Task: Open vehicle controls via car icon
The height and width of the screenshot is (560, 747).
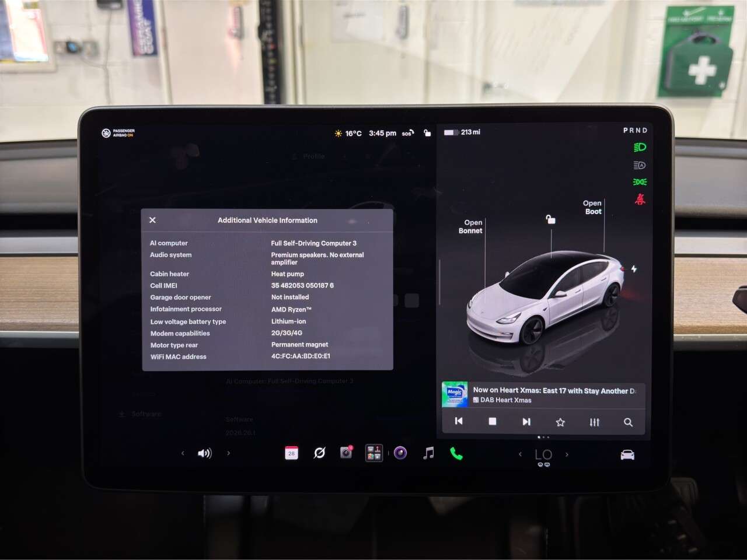Action: (627, 454)
